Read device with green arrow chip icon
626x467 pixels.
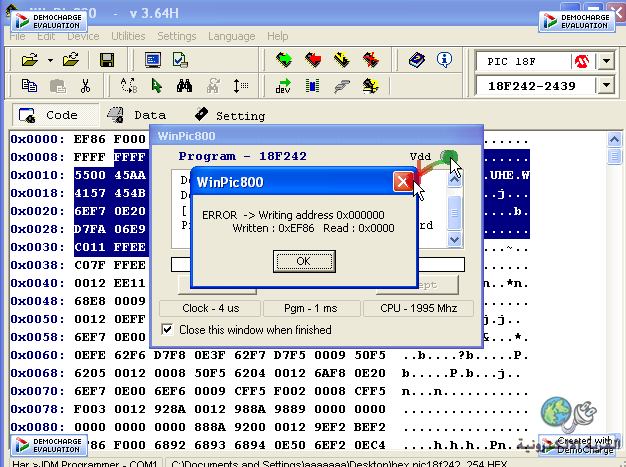click(284, 60)
